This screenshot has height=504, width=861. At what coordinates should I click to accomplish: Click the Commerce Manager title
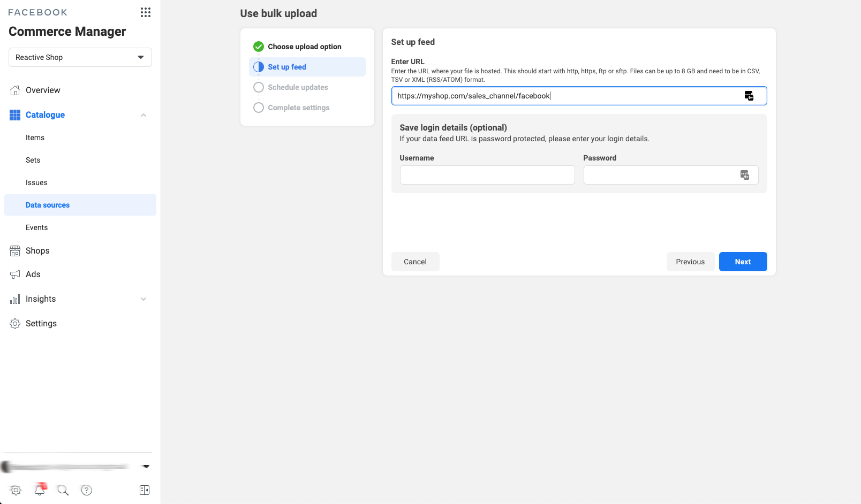(x=67, y=32)
